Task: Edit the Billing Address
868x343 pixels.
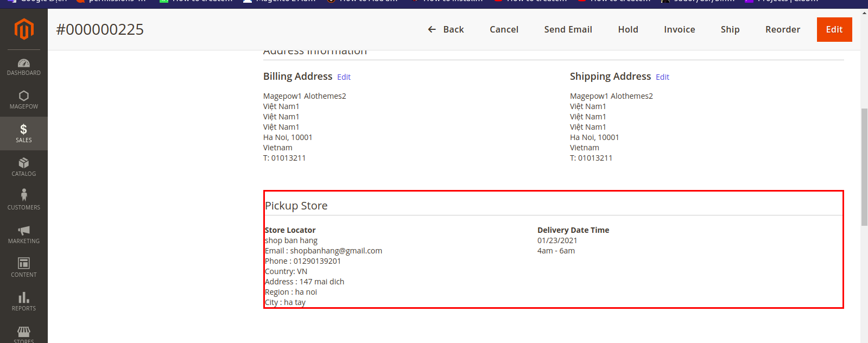Action: 344,77
